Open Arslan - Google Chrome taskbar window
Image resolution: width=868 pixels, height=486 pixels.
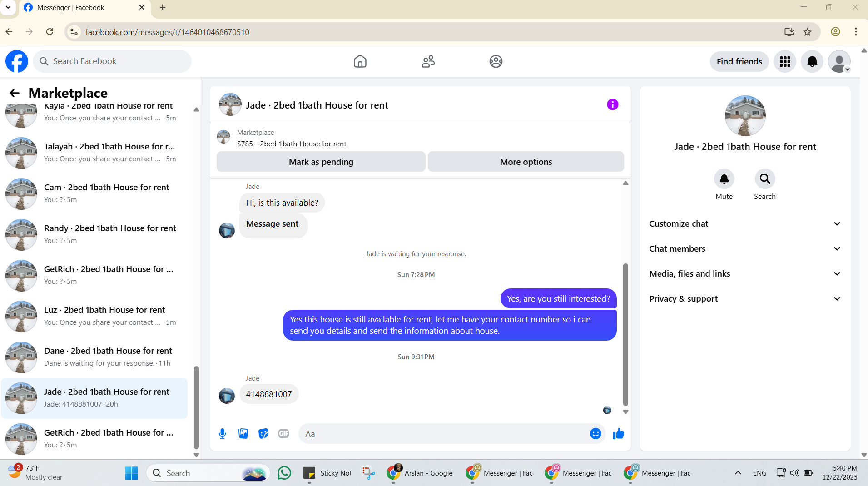420,473
